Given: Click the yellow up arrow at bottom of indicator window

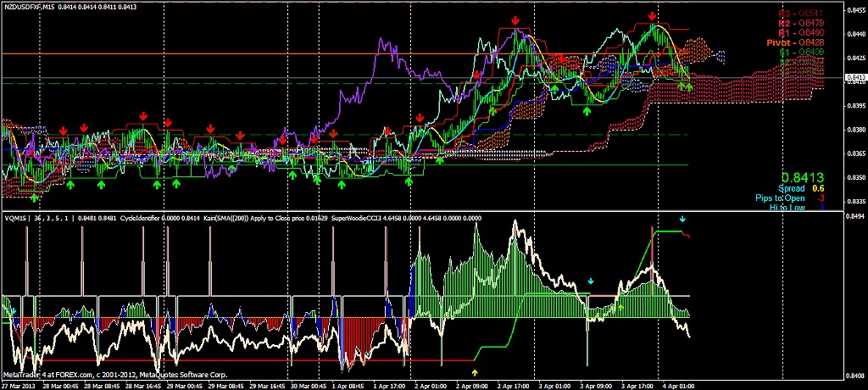Looking at the screenshot, I should pyautogui.click(x=475, y=371).
